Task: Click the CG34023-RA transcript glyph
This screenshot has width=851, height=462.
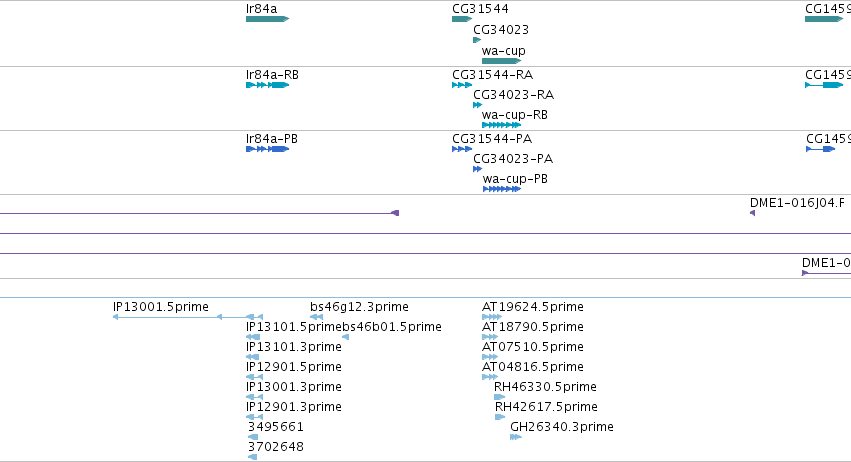Action: coord(478,105)
